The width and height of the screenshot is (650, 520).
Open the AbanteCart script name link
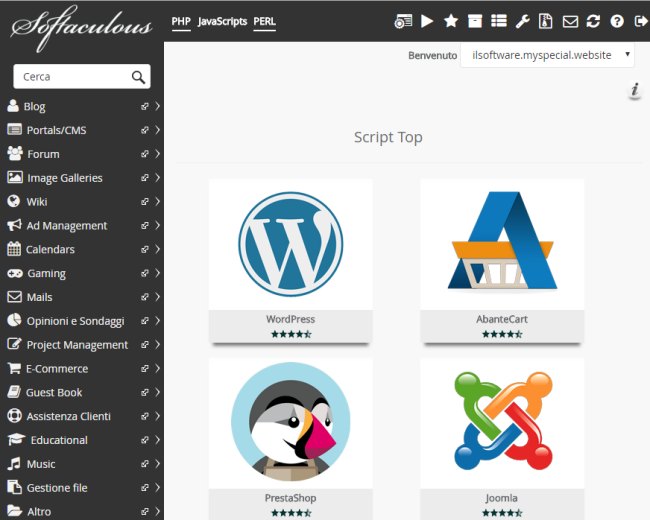502,319
